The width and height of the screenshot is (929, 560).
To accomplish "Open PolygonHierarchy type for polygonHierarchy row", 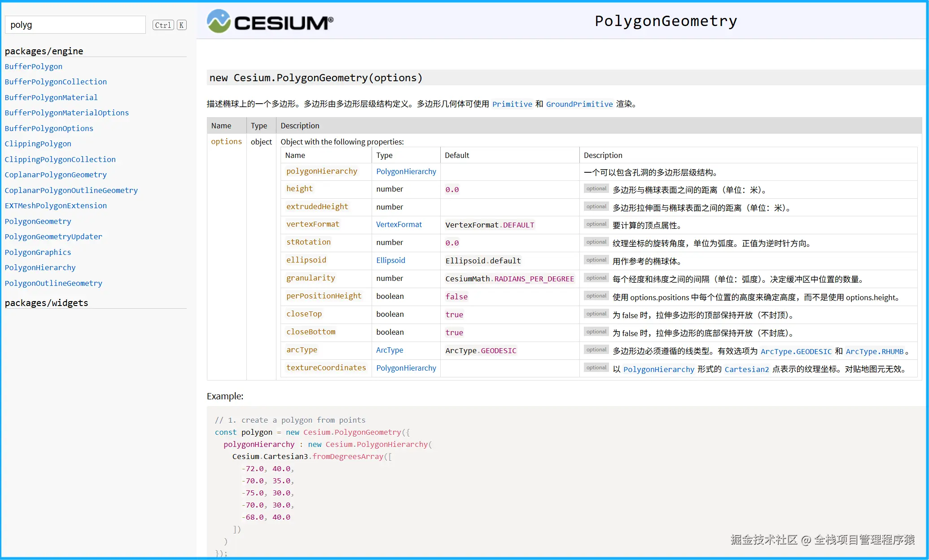I will click(x=406, y=171).
